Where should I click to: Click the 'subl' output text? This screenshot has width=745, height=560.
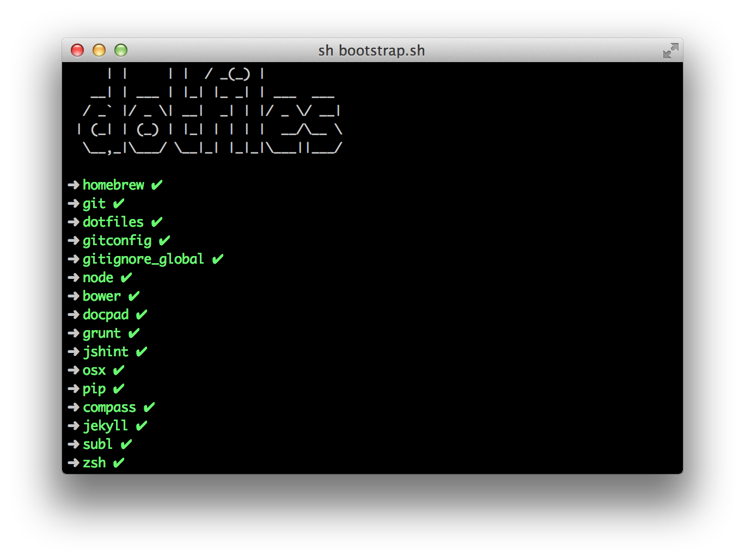[x=98, y=445]
